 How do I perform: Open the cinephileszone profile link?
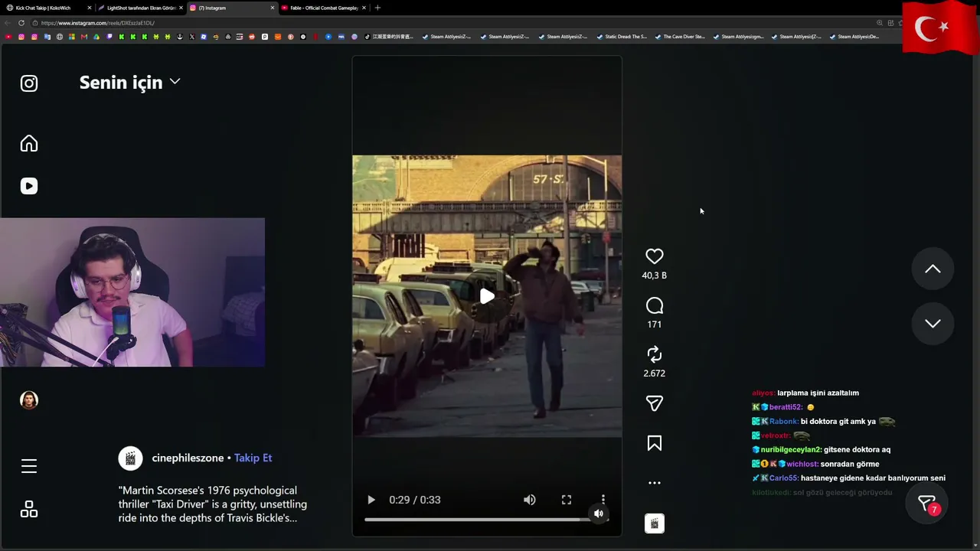coord(188,458)
